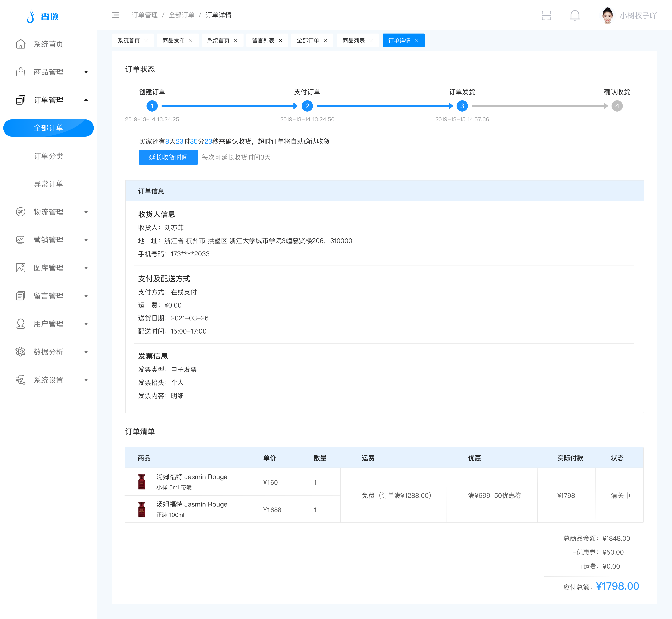
Task: Expand the 系统设置 dropdown arrow
Action: point(86,380)
